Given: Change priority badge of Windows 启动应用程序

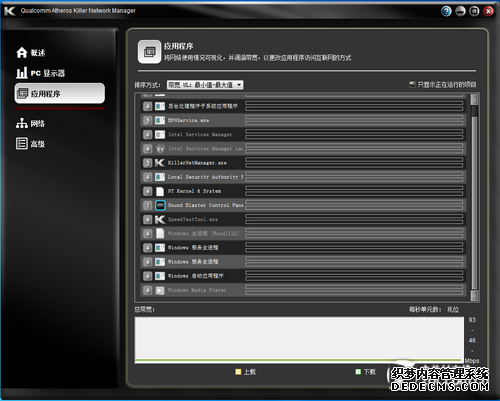Looking at the screenshot, I should [147, 276].
